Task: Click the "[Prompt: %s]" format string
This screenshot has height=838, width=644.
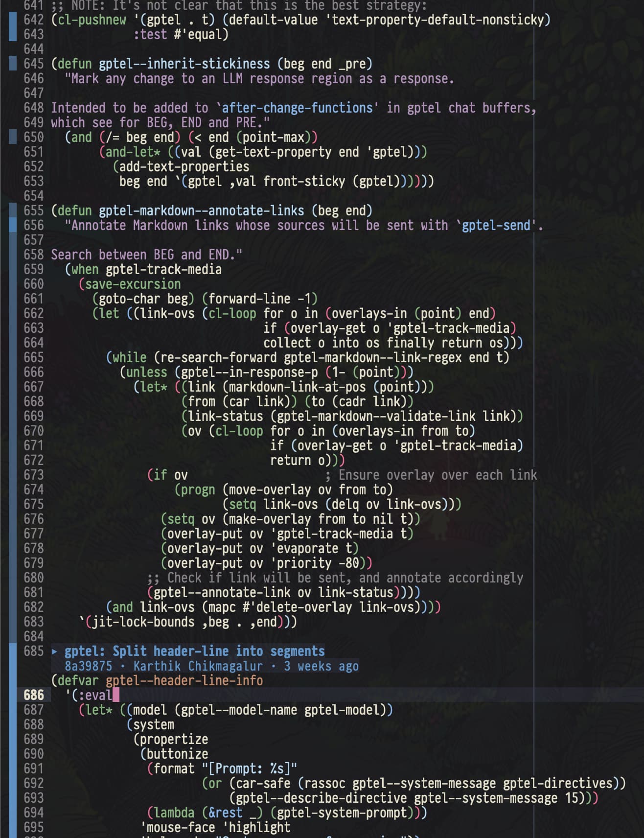Action: [249, 768]
